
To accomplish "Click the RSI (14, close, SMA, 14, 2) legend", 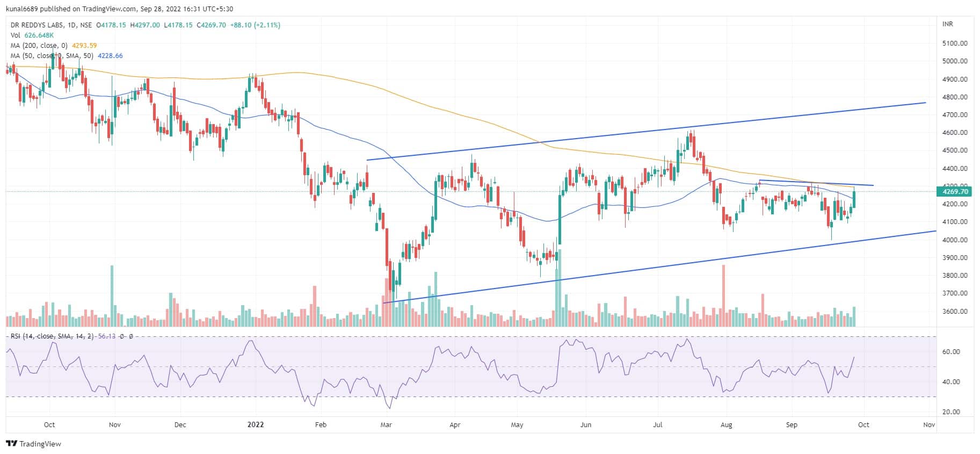I will pos(52,336).
